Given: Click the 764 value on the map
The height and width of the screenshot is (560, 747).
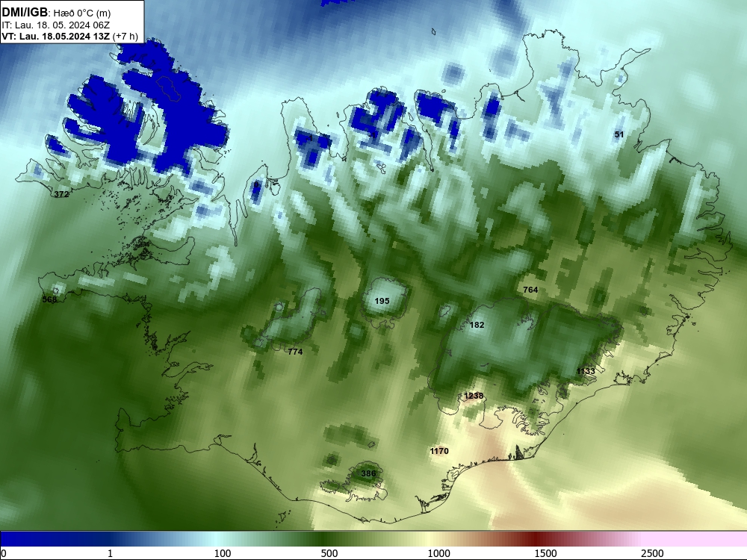Looking at the screenshot, I should coord(530,290).
